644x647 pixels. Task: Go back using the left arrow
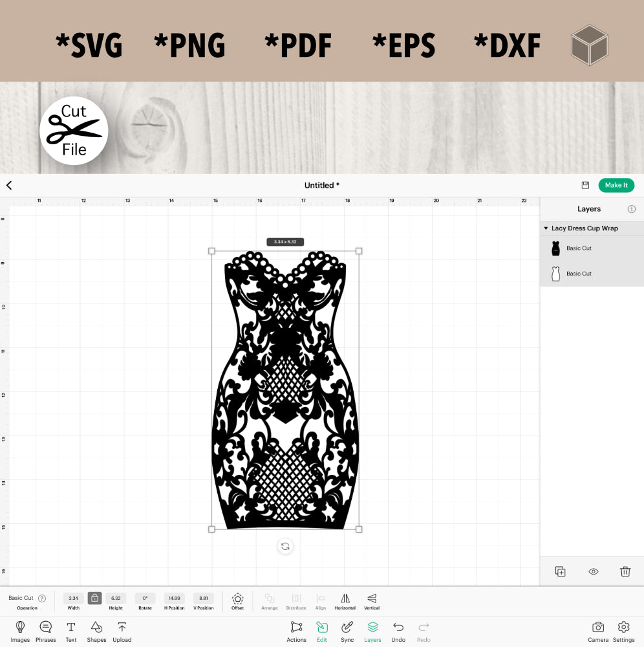[x=9, y=185]
